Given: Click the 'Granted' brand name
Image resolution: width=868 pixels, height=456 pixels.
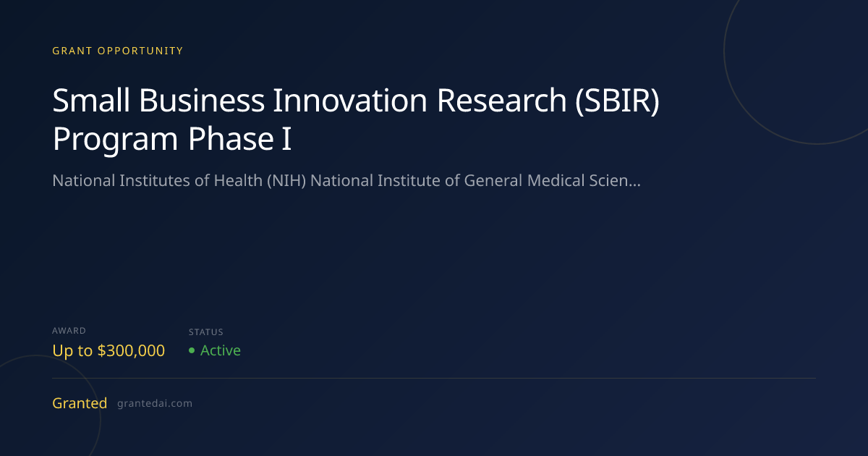Looking at the screenshot, I should coord(80,403).
